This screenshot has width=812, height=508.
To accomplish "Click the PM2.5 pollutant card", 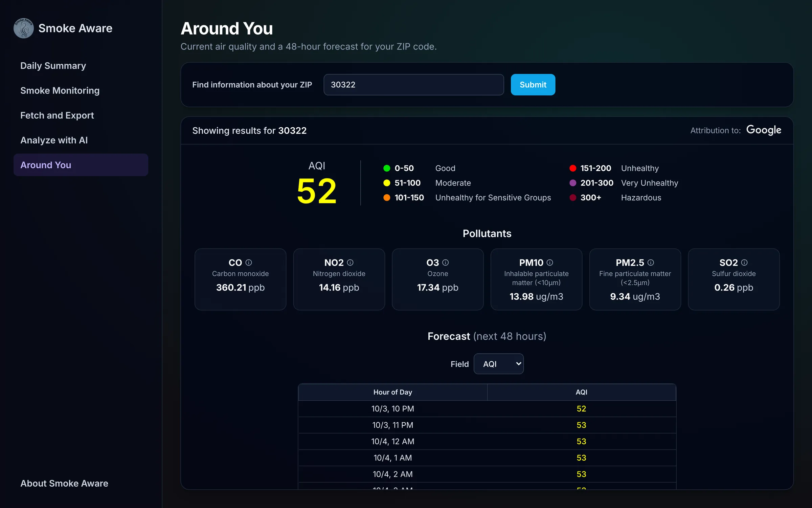I will tap(635, 279).
